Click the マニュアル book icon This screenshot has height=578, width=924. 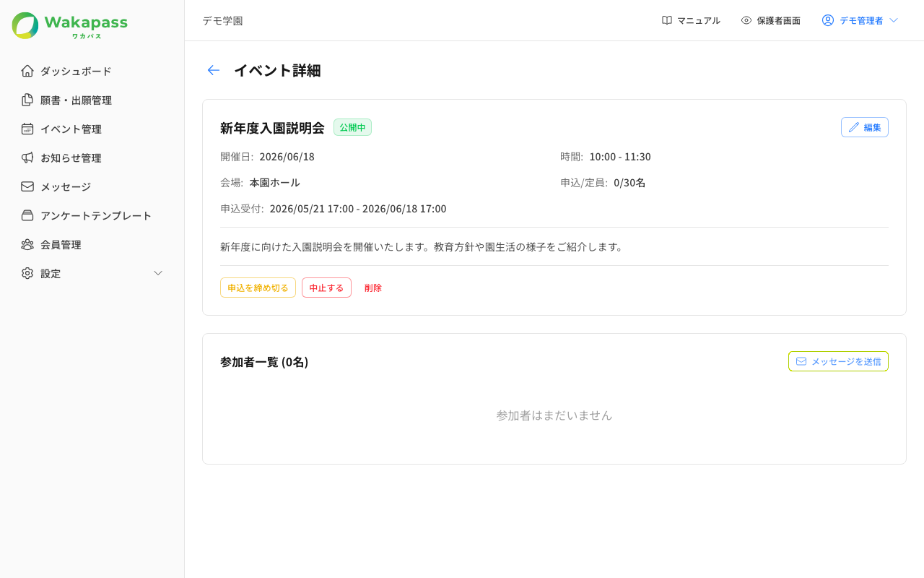click(667, 20)
